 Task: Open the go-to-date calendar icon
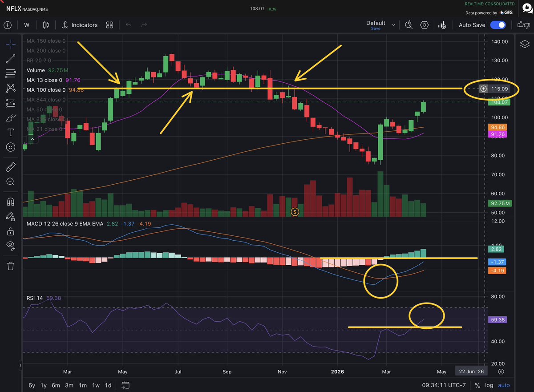125,385
